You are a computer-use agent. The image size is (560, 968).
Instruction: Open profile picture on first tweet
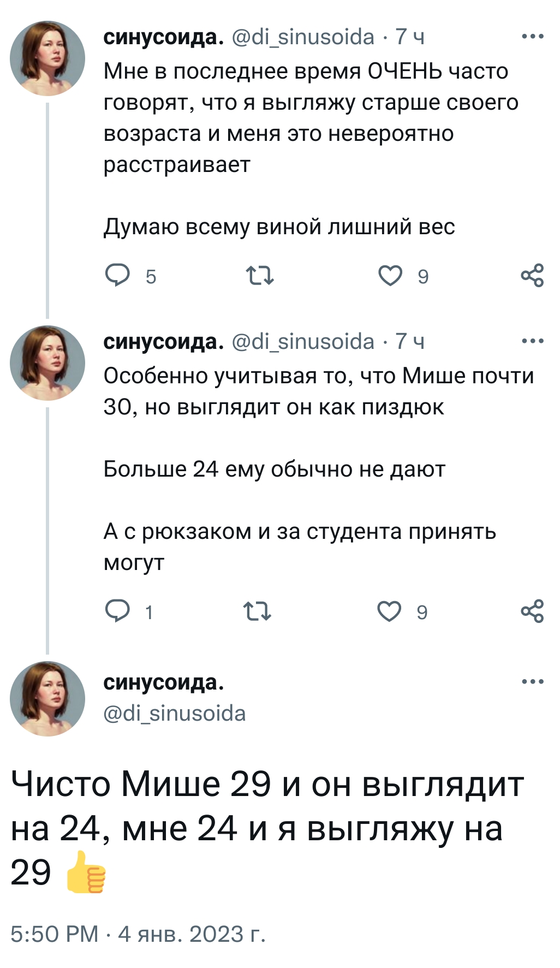47,58
